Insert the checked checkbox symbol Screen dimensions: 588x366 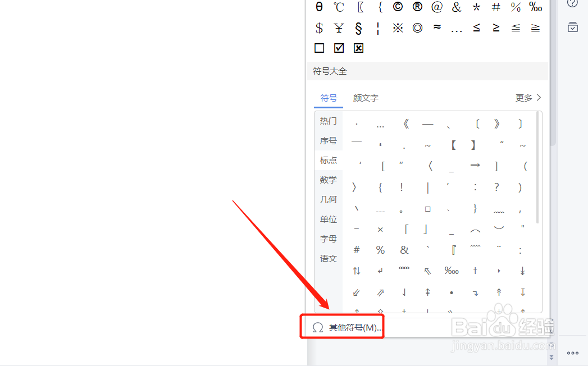(x=339, y=48)
